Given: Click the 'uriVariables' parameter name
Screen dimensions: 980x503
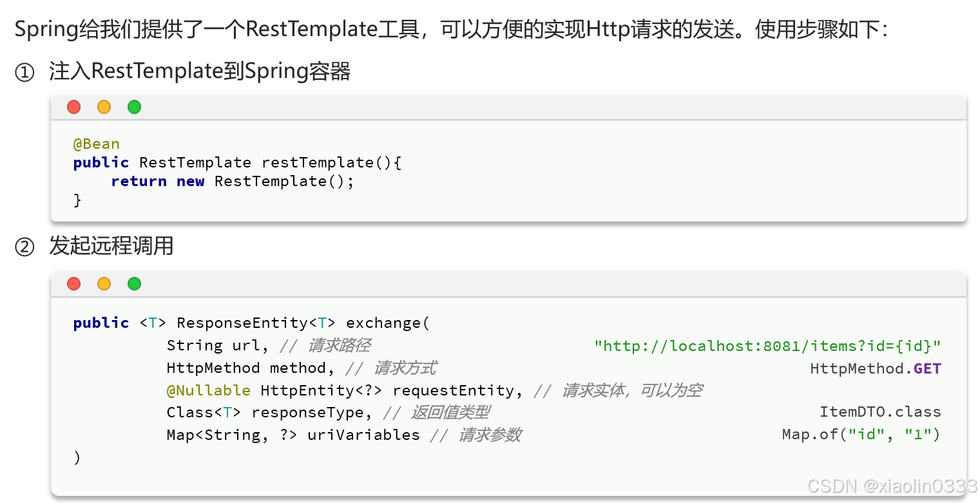Looking at the screenshot, I should [x=363, y=435].
